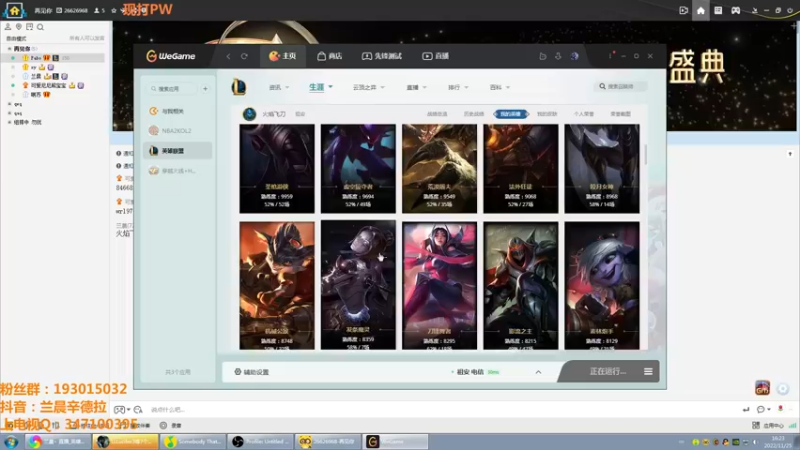Image resolution: width=800 pixels, height=450 pixels.
Task: Click WeGame 搜索应用 search field
Action: 171,89
